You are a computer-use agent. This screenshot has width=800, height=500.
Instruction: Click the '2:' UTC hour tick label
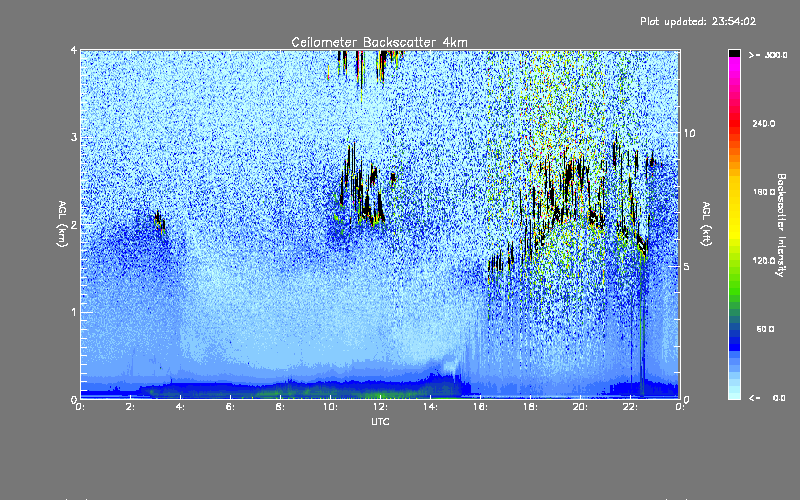point(131,407)
